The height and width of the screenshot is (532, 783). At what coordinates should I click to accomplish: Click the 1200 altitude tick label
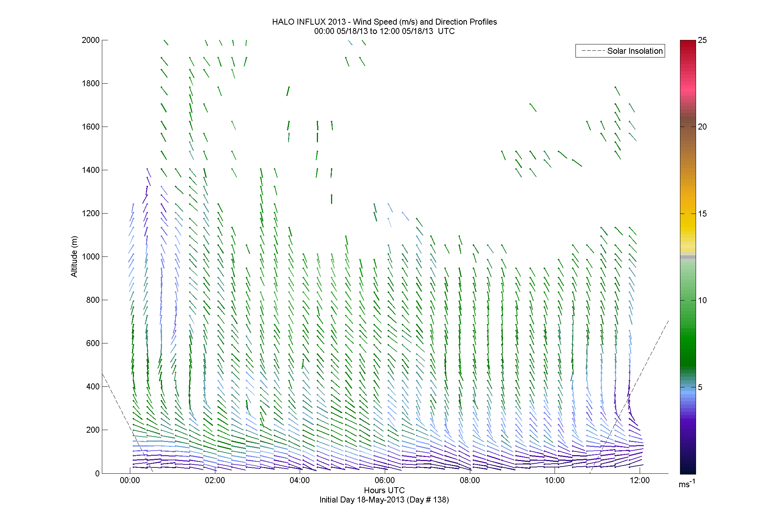91,213
